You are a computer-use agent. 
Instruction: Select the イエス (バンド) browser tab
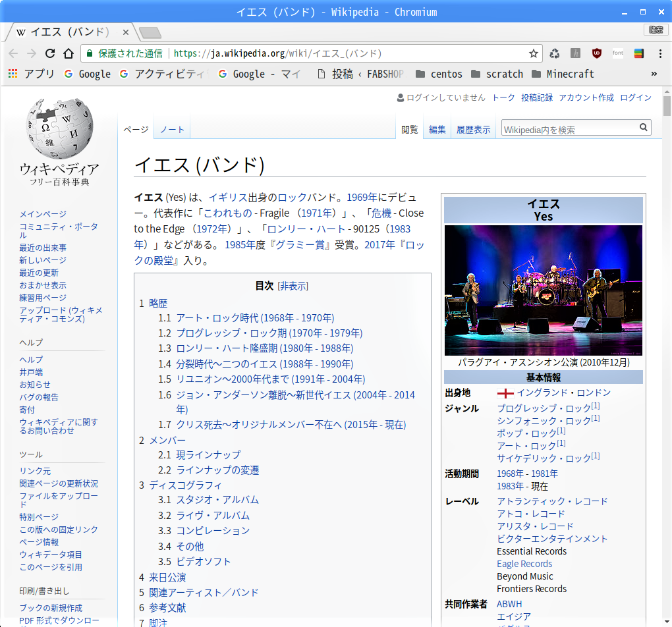pyautogui.click(x=69, y=32)
